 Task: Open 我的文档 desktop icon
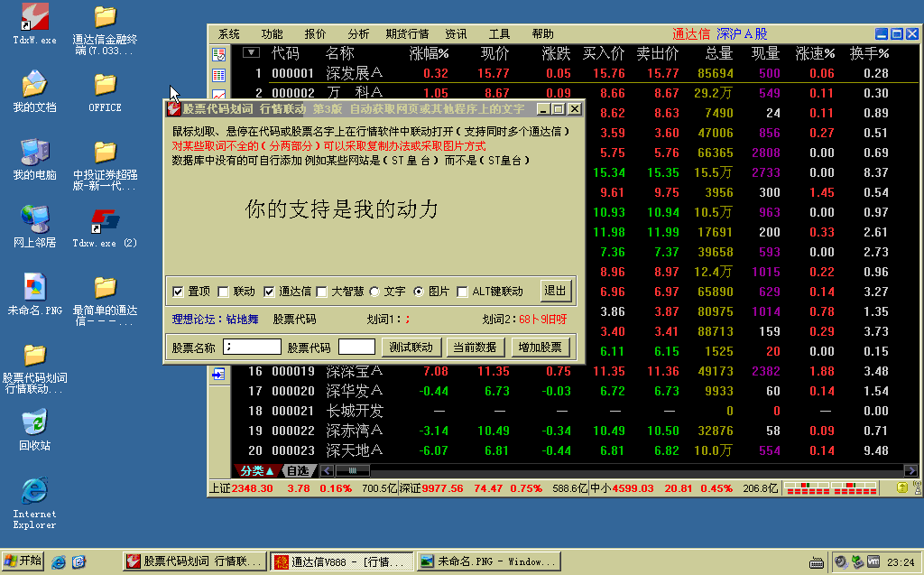pyautogui.click(x=35, y=91)
